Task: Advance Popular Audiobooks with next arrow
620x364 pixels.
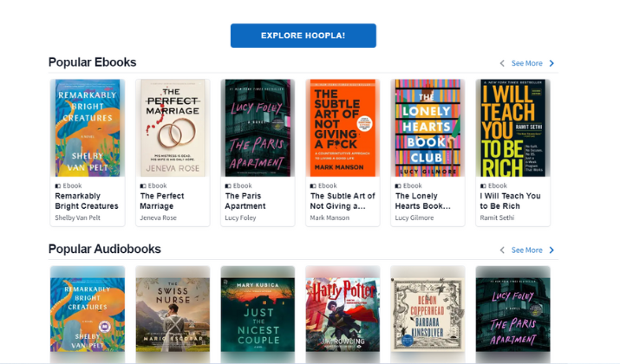Action: tap(551, 250)
